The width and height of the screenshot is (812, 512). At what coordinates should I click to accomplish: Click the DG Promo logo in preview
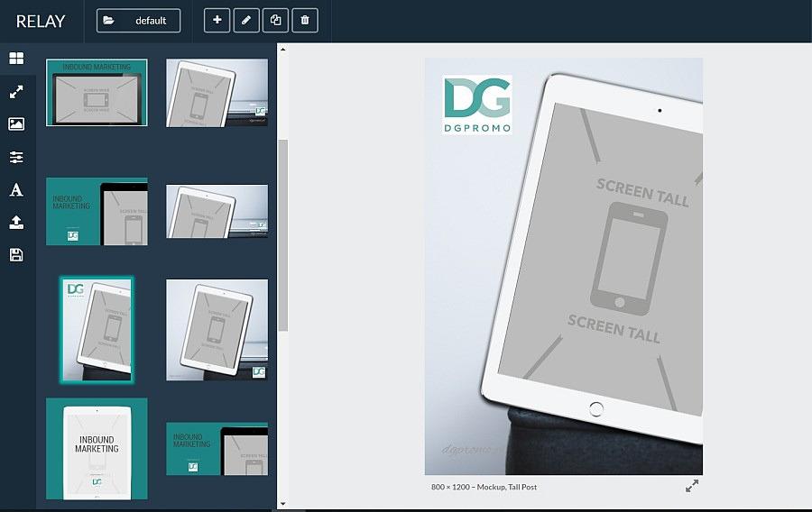pos(477,105)
